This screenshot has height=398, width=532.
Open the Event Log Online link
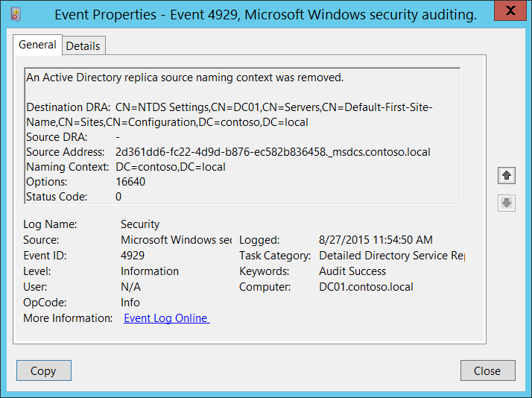166,318
